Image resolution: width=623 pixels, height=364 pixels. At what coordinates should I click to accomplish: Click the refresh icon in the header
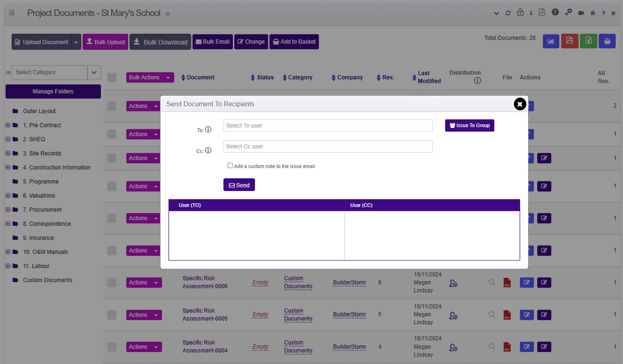[x=508, y=13]
